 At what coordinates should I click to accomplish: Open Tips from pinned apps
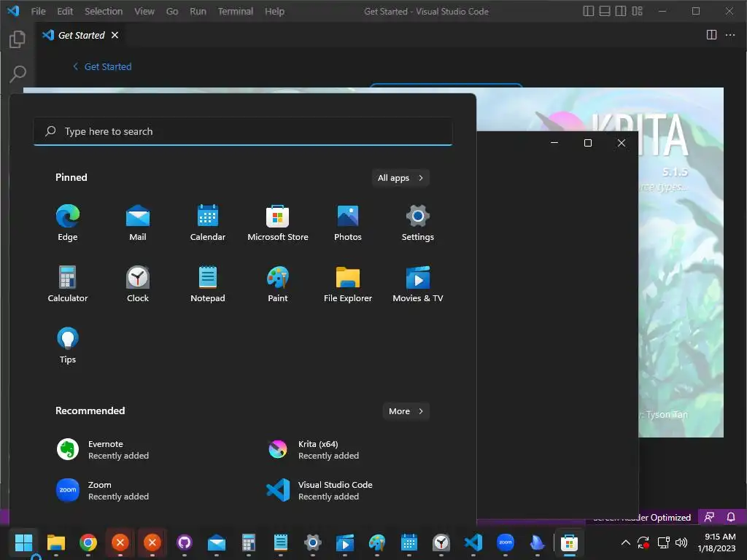tap(68, 346)
